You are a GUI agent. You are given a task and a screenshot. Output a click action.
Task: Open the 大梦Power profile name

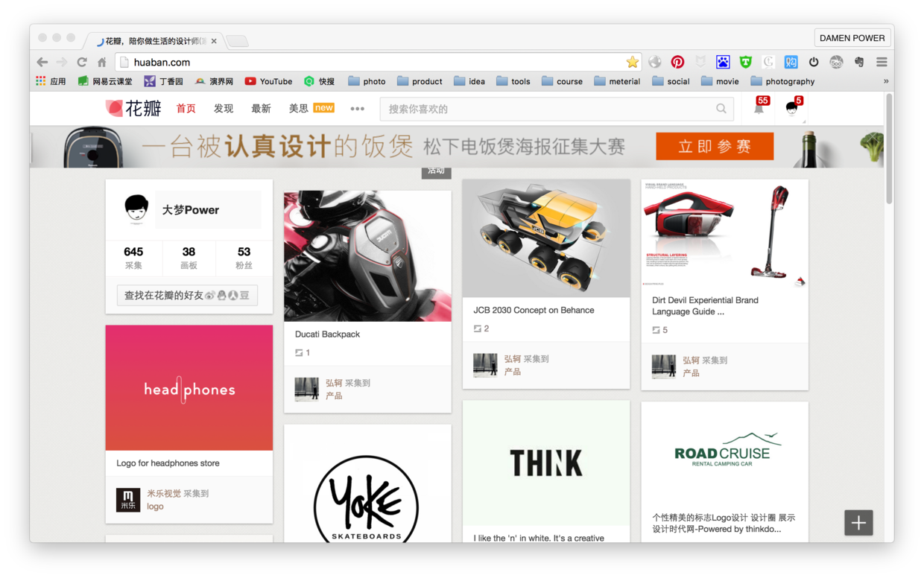[191, 210]
